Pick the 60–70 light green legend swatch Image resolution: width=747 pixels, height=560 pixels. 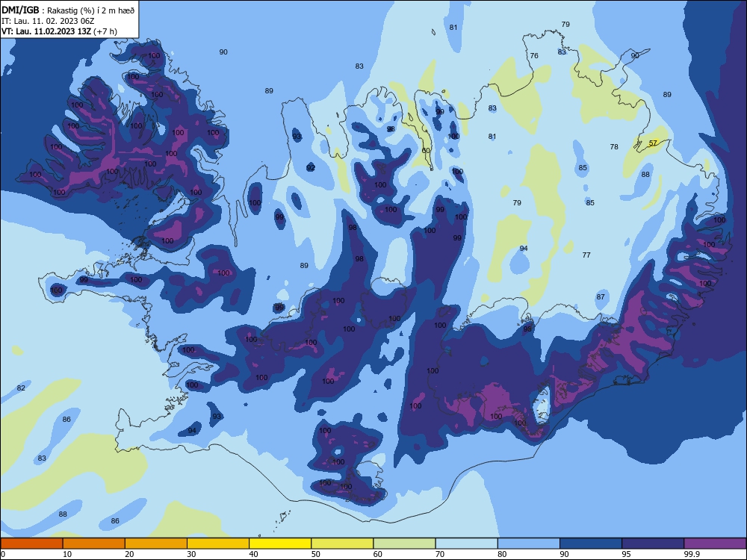point(404,544)
